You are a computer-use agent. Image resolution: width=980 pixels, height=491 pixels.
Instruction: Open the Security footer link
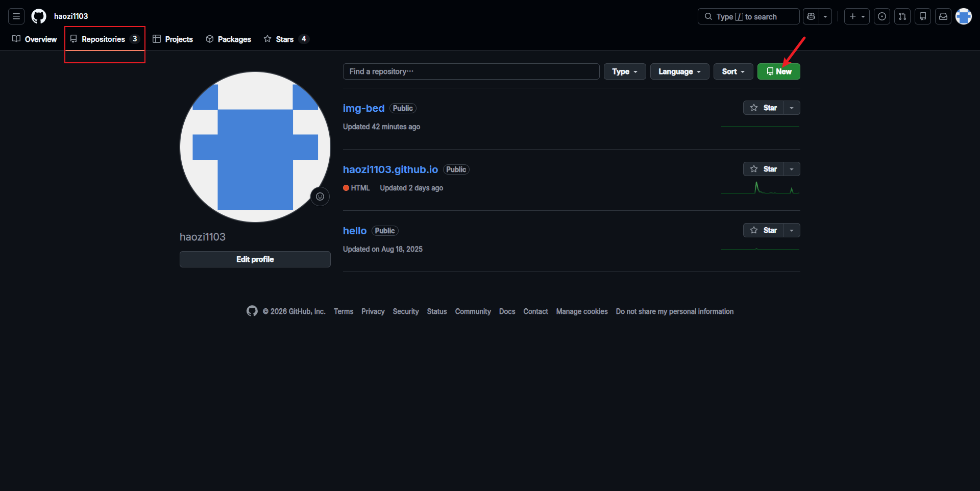[406, 311]
